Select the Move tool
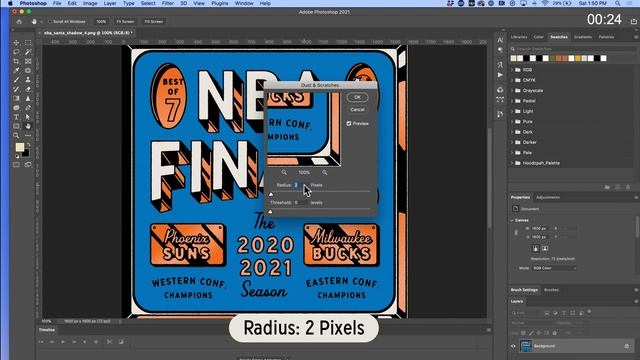This screenshot has width=640, height=360. pos(16,42)
